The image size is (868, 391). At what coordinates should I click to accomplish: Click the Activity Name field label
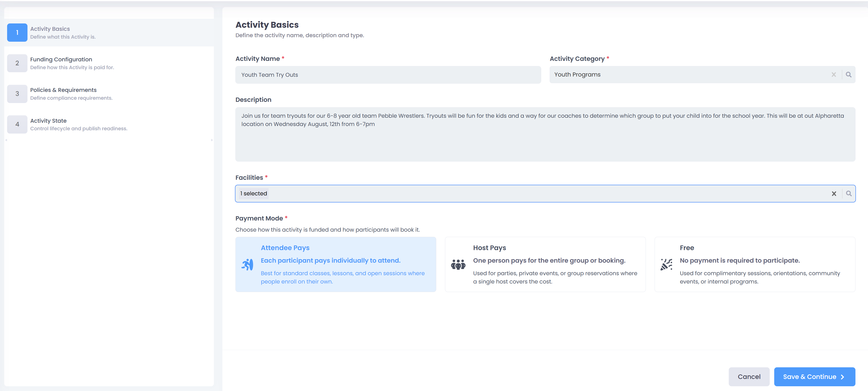pos(257,59)
